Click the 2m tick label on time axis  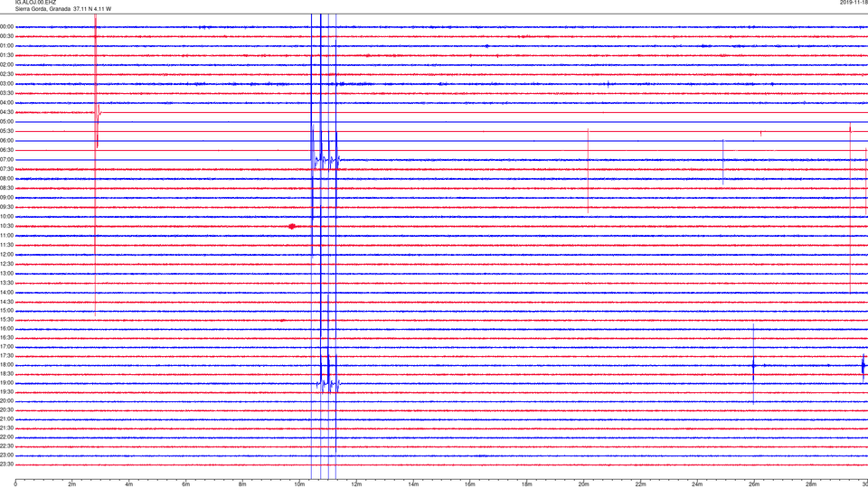[72, 484]
